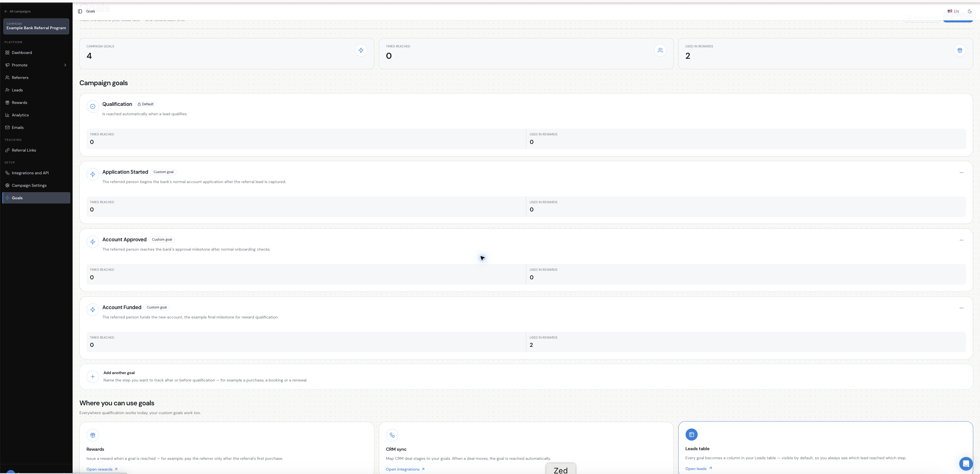980x474 pixels.
Task: Follow the Open integrations link
Action: pos(405,469)
